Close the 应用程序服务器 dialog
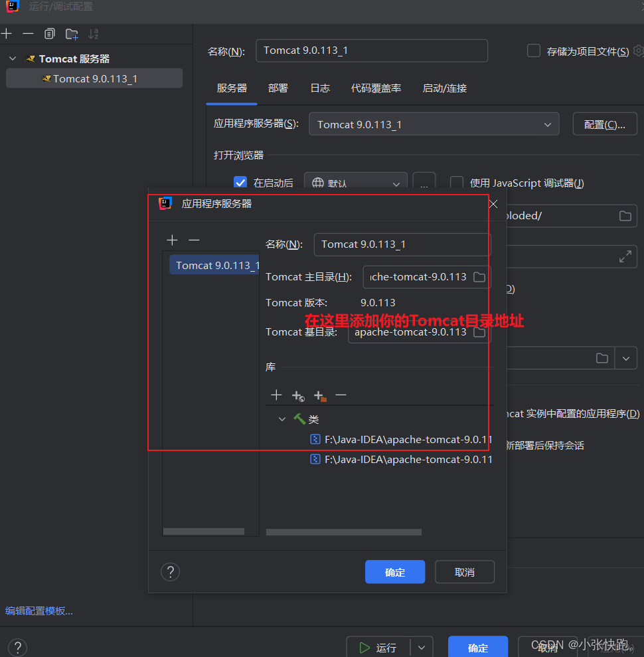 point(493,204)
